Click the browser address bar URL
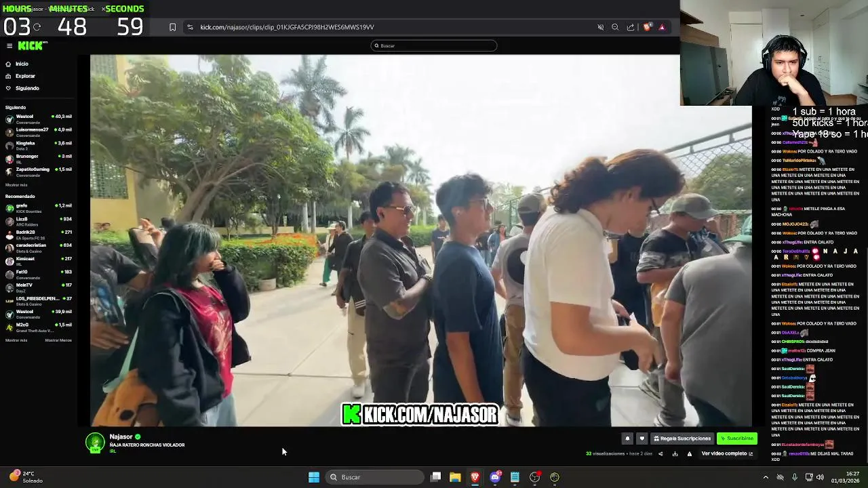 tap(287, 27)
